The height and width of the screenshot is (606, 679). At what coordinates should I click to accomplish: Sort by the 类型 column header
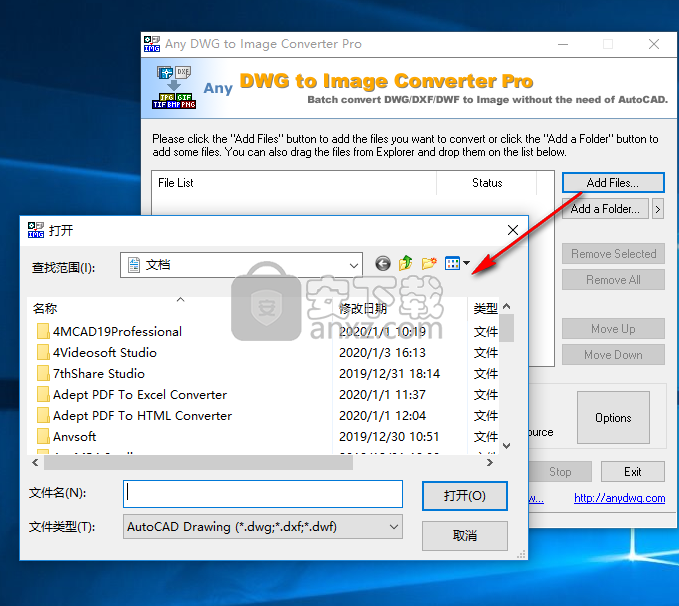pyautogui.click(x=485, y=308)
